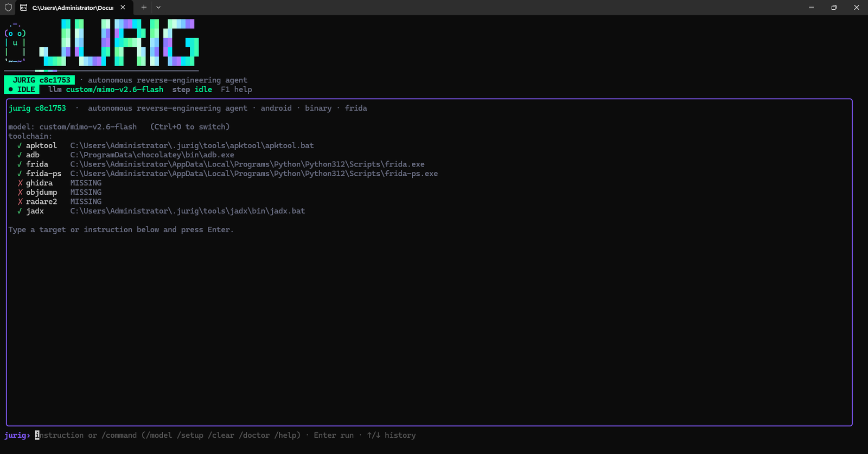Viewport: 868px width, 454px height.
Task: Click the terminal icon on the active tab
Action: point(24,8)
